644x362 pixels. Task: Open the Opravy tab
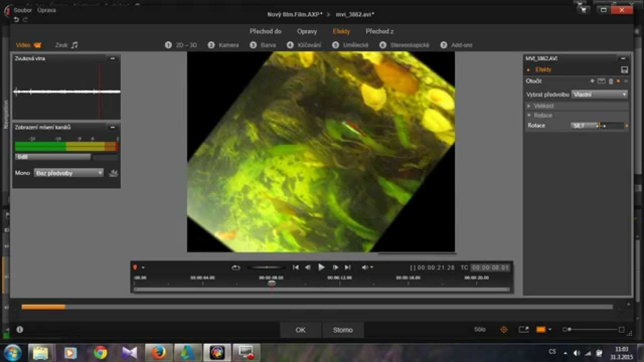click(307, 31)
